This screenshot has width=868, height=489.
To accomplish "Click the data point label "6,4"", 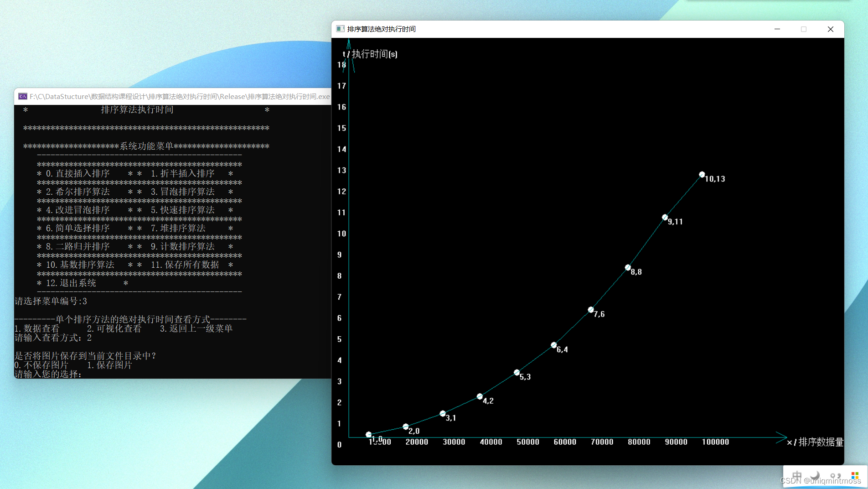I will pyautogui.click(x=562, y=349).
